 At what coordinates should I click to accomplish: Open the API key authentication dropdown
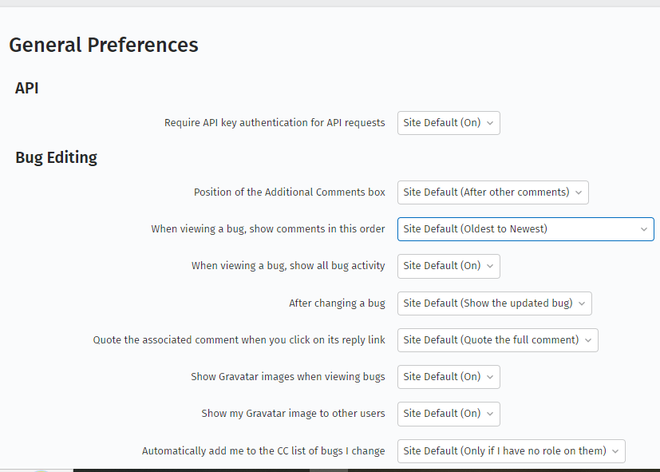(448, 123)
